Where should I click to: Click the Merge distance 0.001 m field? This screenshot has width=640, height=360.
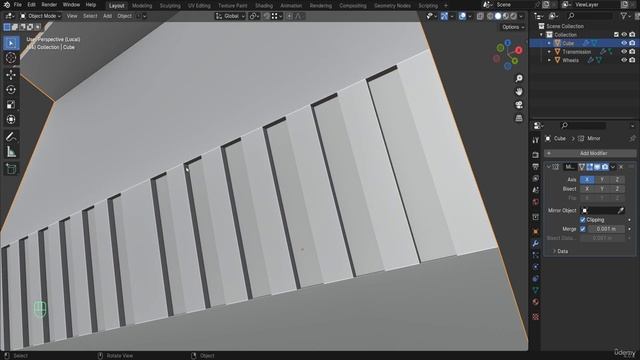point(606,229)
